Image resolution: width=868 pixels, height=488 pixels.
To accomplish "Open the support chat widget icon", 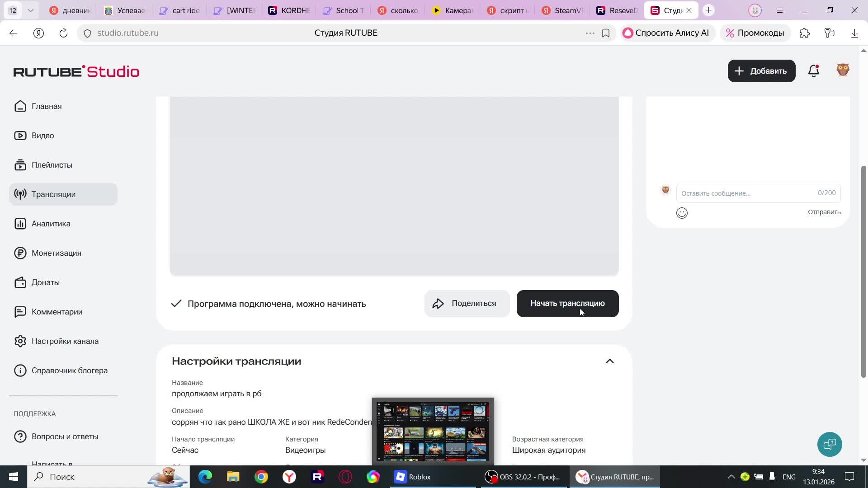I will (830, 445).
